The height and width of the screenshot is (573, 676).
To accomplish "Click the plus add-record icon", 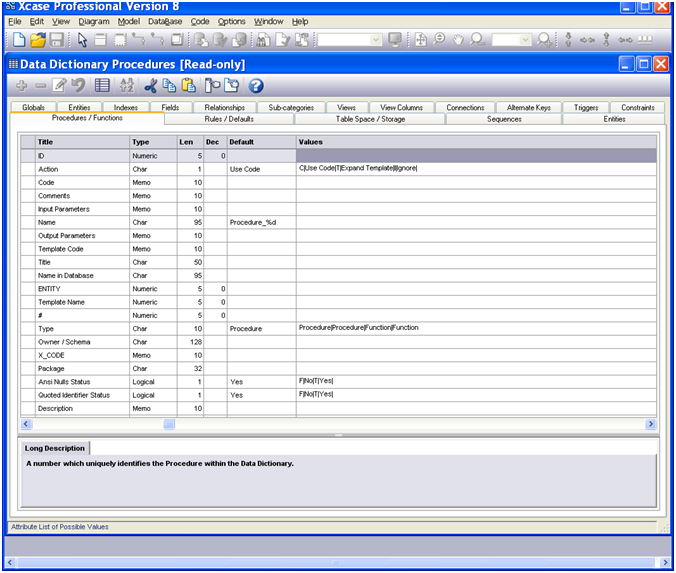I will point(21,85).
